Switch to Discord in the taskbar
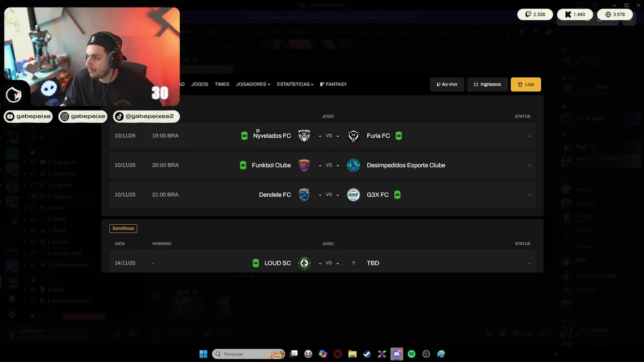Viewport: 644px width, 362px height. click(397, 354)
